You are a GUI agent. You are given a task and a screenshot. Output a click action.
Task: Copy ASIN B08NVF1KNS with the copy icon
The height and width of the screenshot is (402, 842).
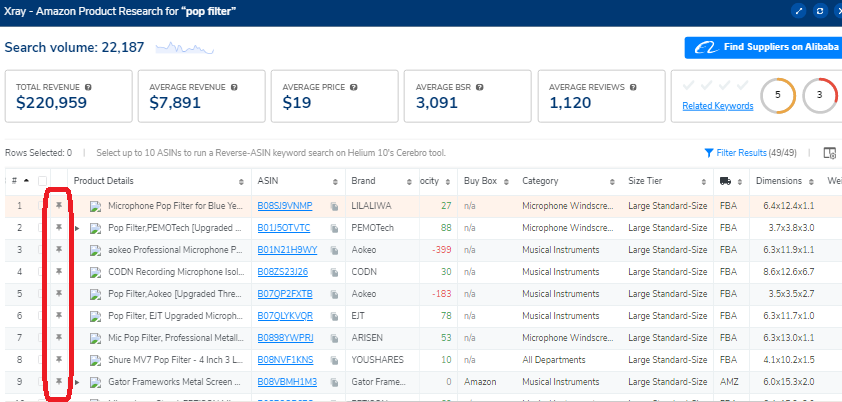[x=334, y=361]
